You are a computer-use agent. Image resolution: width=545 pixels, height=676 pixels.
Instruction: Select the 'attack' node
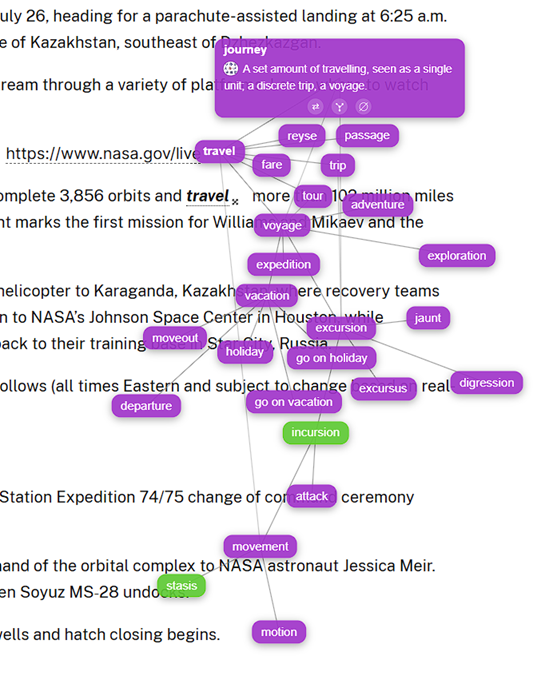tap(312, 496)
